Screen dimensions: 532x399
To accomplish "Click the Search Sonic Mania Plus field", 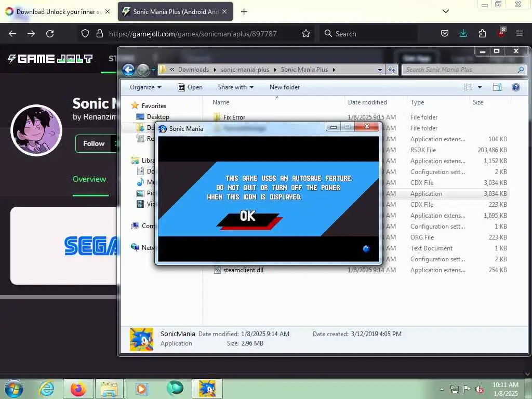I will (463, 70).
